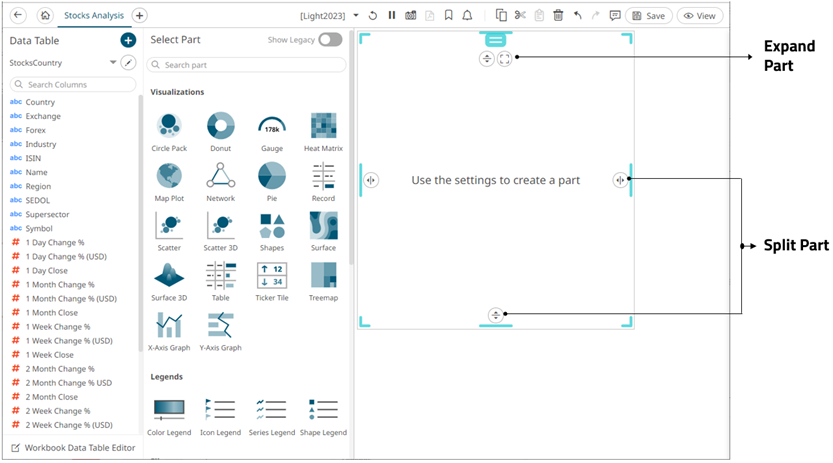Screen dimensions: 833x463
Task: Click the bookmark icon
Action: click(x=448, y=15)
